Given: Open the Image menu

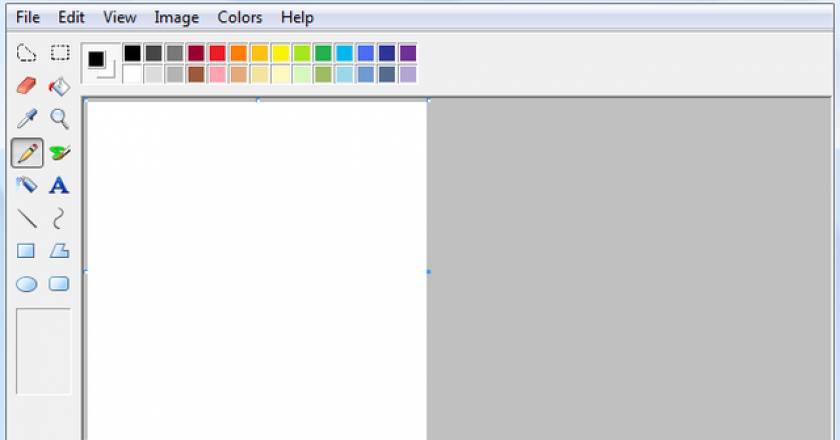Looking at the screenshot, I should (176, 18).
